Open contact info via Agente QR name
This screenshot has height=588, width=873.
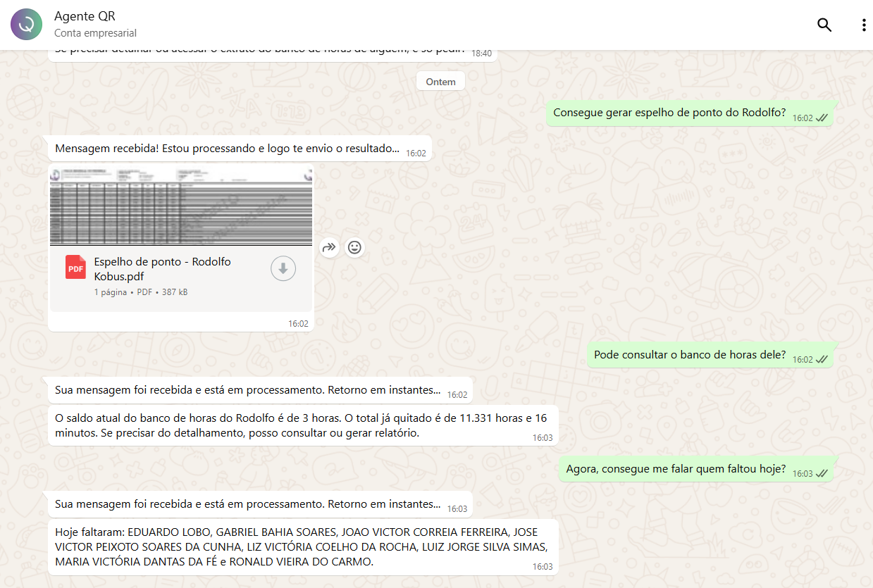[85, 17]
